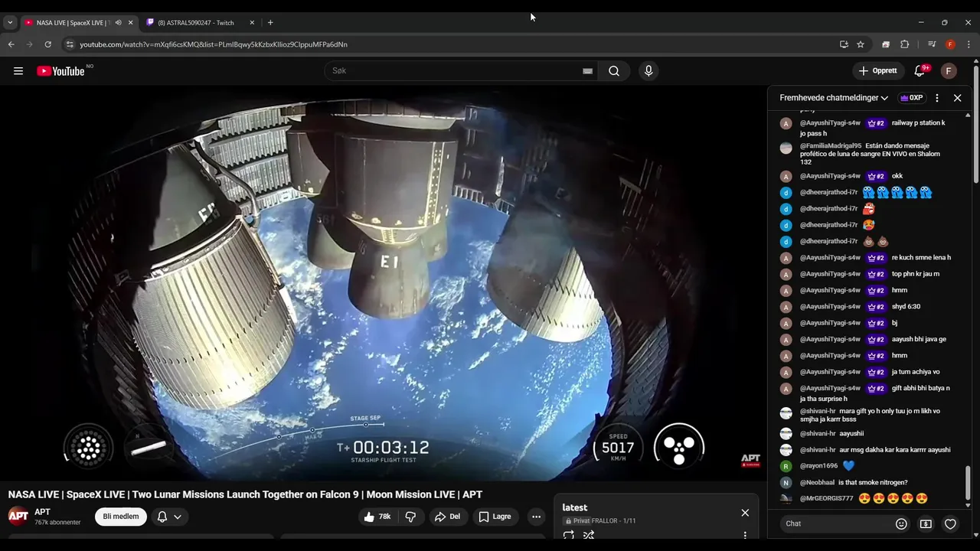This screenshot has height=551, width=980.
Task: Bookmark this page with star icon
Action: pos(861,44)
